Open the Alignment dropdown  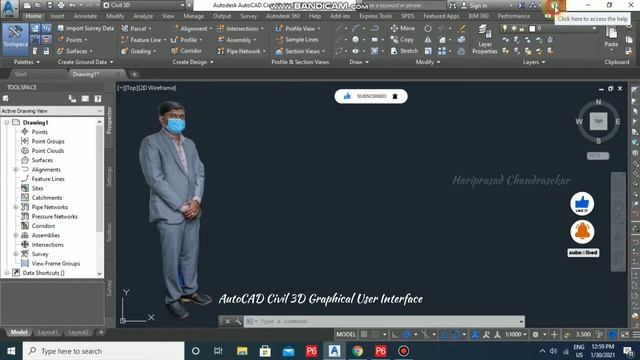(x=192, y=29)
